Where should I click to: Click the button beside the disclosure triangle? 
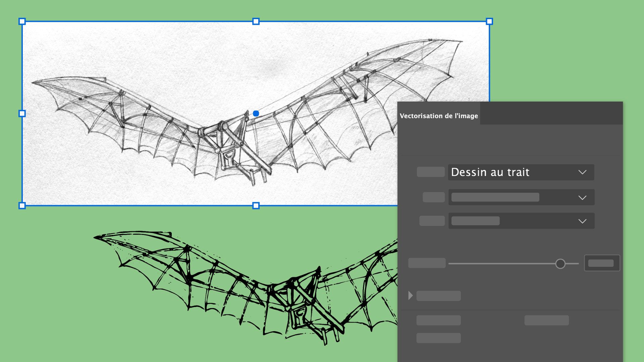(x=438, y=296)
